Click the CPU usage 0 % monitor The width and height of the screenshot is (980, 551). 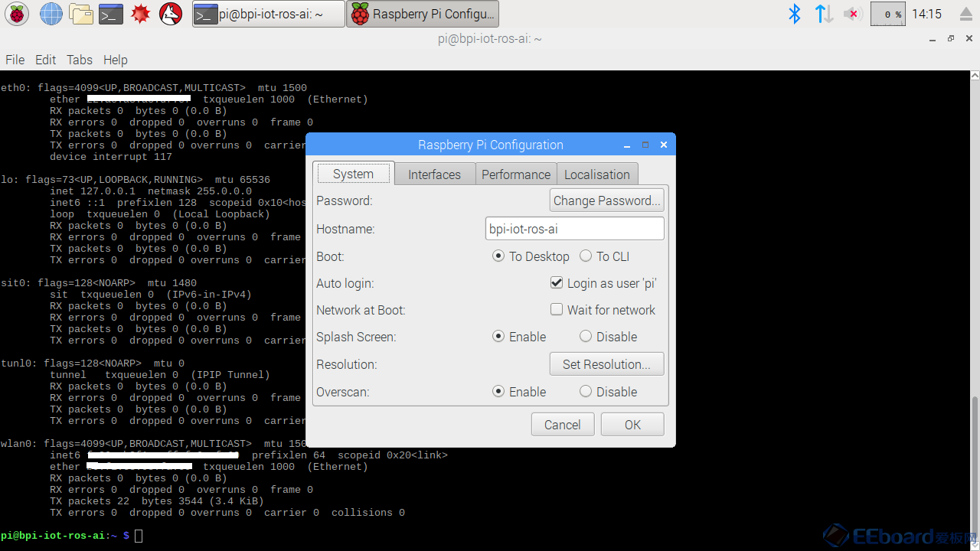(888, 14)
